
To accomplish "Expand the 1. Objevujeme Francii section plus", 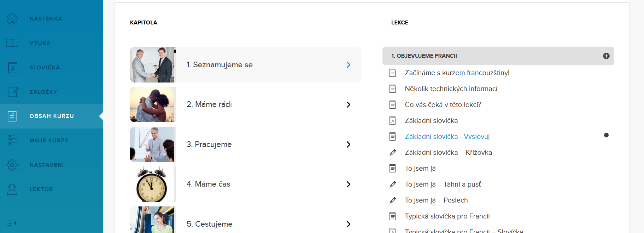I will 606,56.
